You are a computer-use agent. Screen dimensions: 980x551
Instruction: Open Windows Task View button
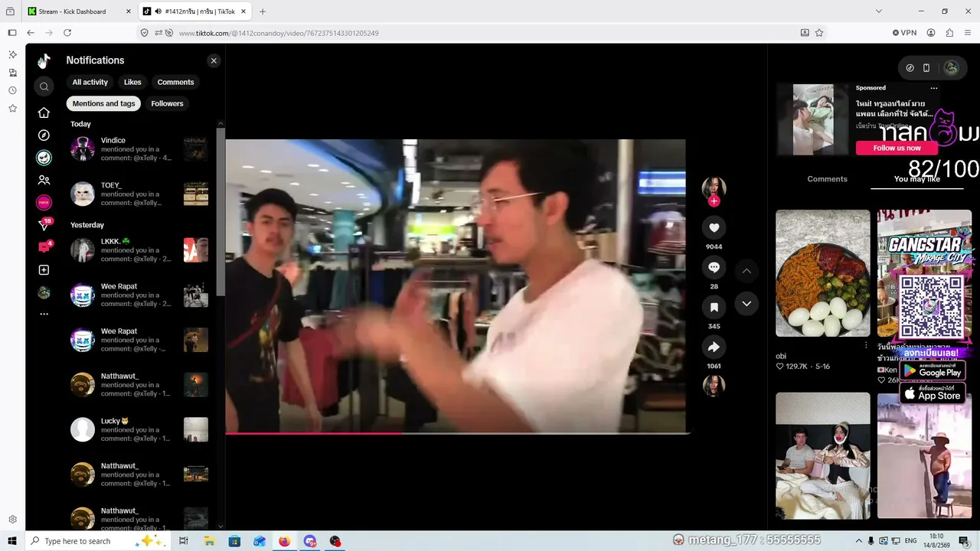point(184,541)
